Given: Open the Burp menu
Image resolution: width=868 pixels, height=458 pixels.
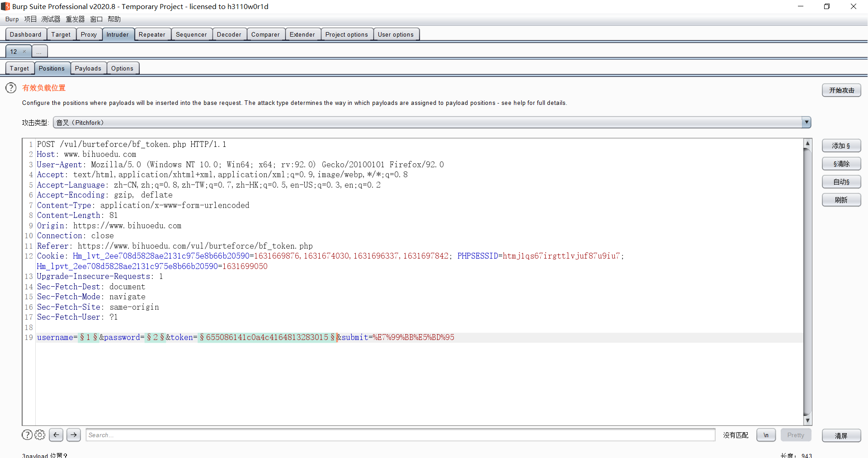Looking at the screenshot, I should [12, 19].
